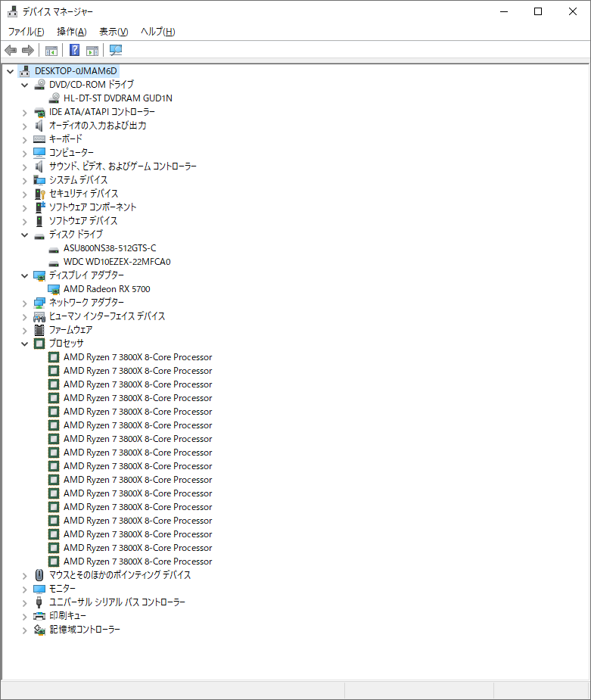Click the ユニバーサル シリアル バス コントローラー USB icon

point(39,602)
